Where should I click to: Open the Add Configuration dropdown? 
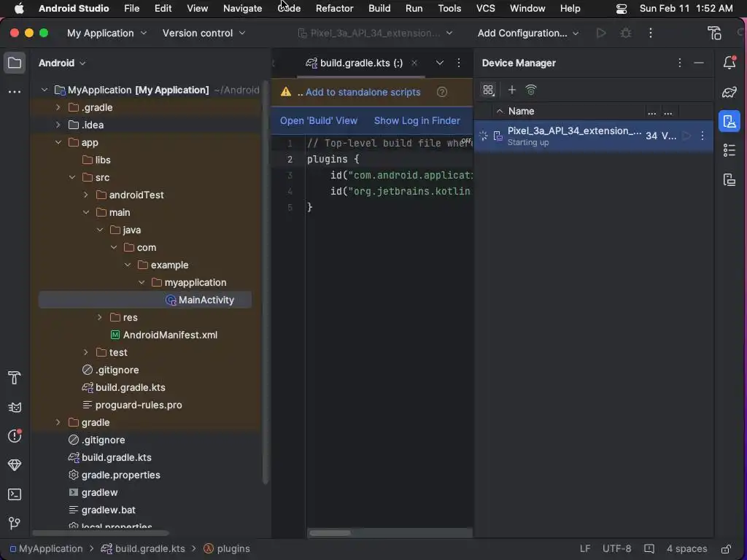point(528,33)
